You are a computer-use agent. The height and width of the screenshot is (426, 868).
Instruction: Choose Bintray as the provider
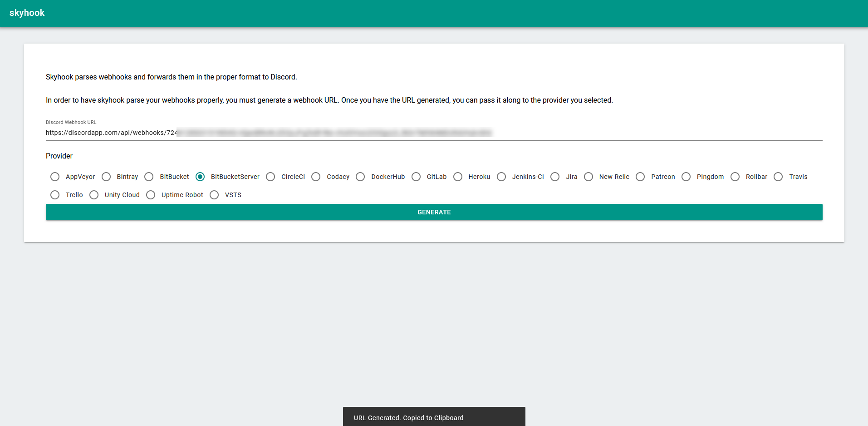106,177
